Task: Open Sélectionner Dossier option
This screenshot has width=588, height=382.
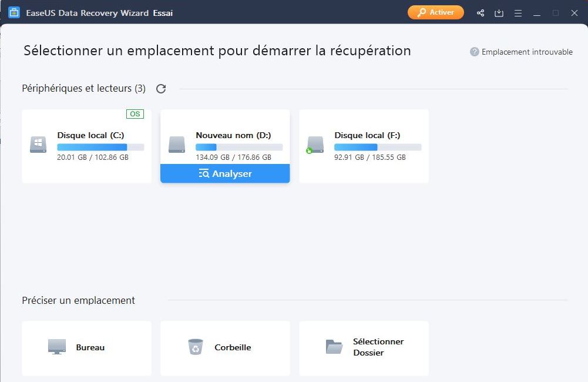Action: (x=364, y=348)
